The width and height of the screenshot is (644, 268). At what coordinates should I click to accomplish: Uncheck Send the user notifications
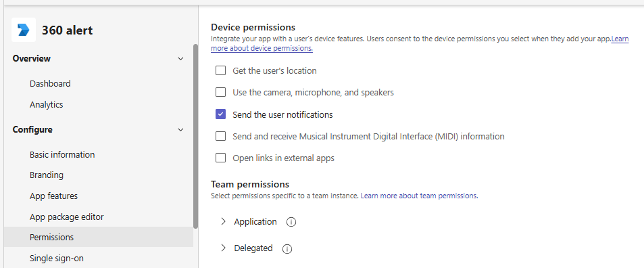(x=220, y=114)
